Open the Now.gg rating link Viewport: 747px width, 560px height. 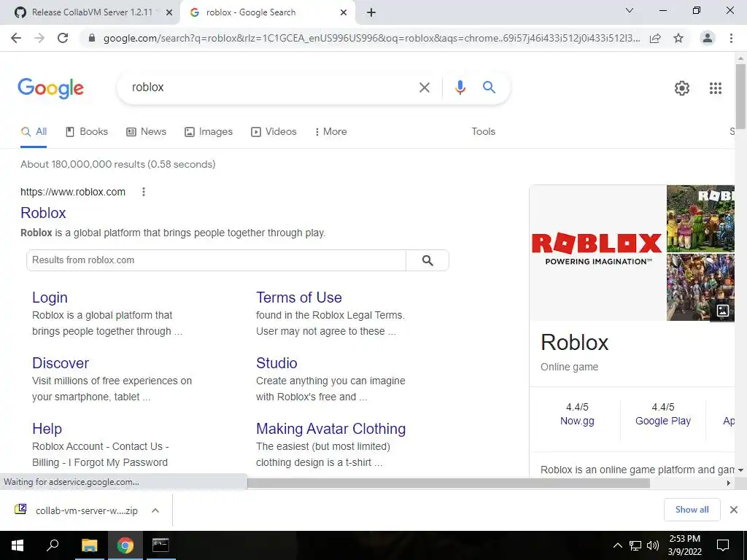577,421
